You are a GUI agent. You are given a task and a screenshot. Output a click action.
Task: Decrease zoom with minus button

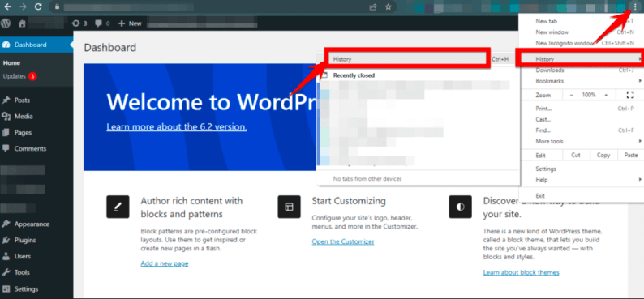click(571, 95)
